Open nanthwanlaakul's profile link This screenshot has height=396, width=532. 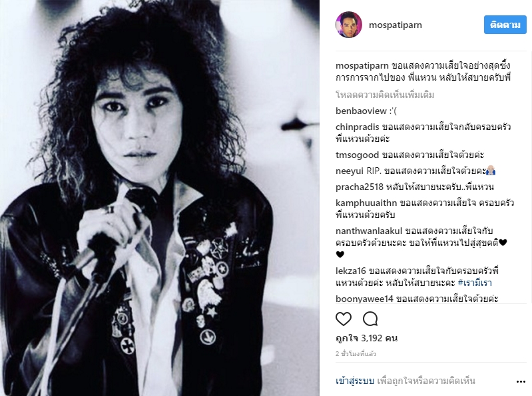(369, 231)
